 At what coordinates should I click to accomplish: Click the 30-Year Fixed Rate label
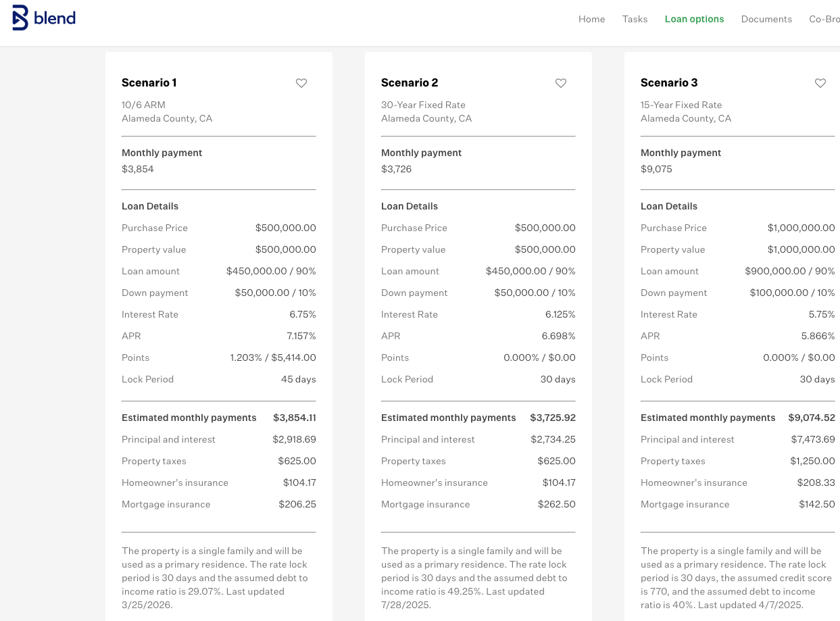(x=423, y=105)
